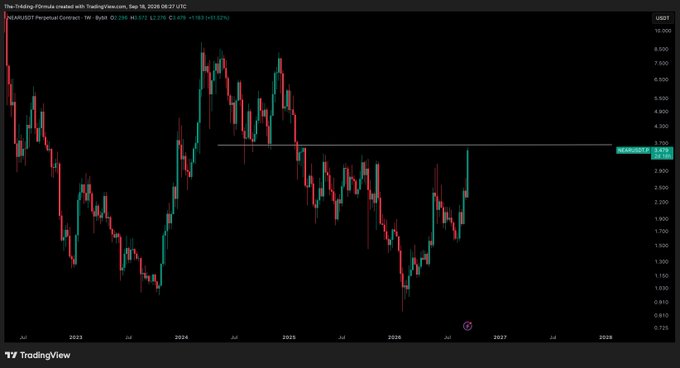Click the 6.500 price axis label
The image size is (680, 368).
point(661,80)
